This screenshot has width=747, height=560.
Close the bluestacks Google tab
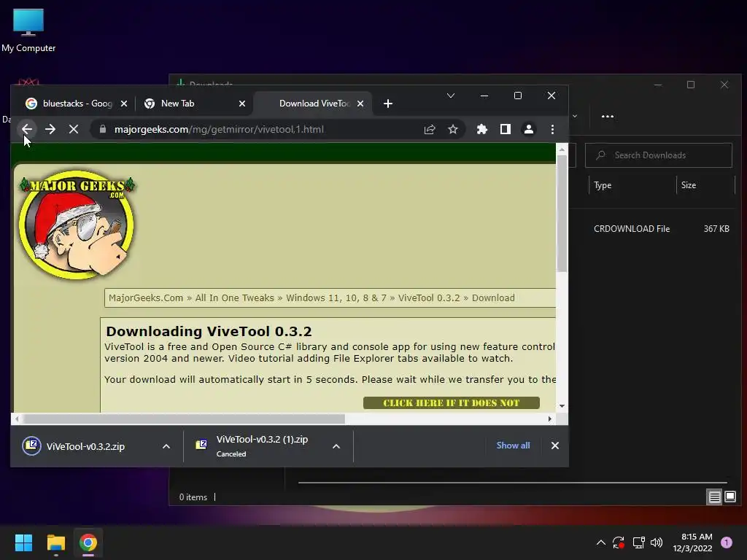pyautogui.click(x=124, y=104)
